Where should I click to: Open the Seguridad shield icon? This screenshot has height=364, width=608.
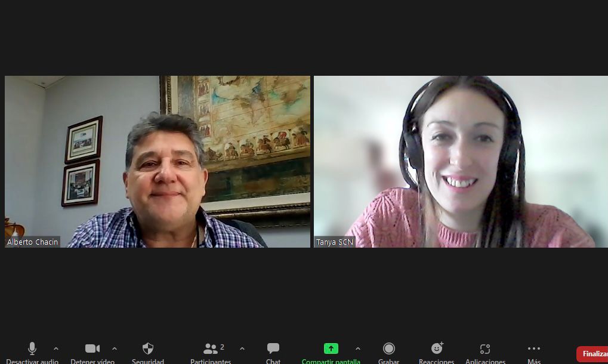click(148, 349)
